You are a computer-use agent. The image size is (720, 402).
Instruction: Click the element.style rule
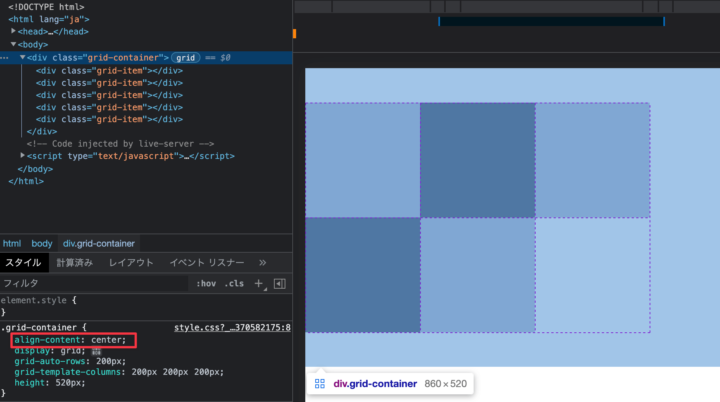tap(34, 300)
